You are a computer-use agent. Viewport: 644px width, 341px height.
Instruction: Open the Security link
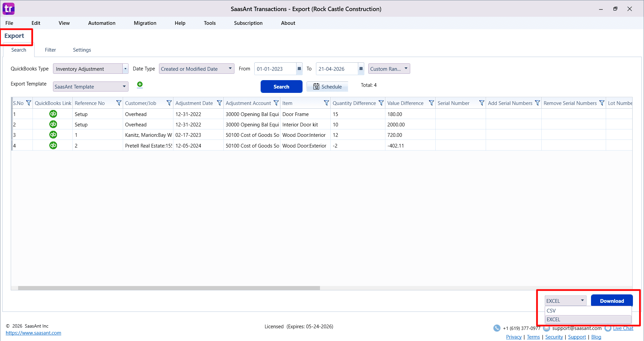554,337
